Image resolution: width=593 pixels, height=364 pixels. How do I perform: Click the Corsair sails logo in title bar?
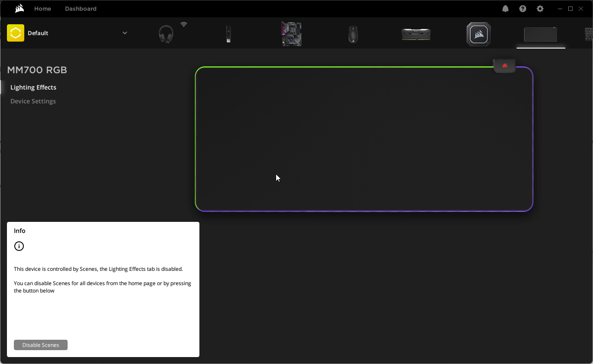pyautogui.click(x=20, y=9)
